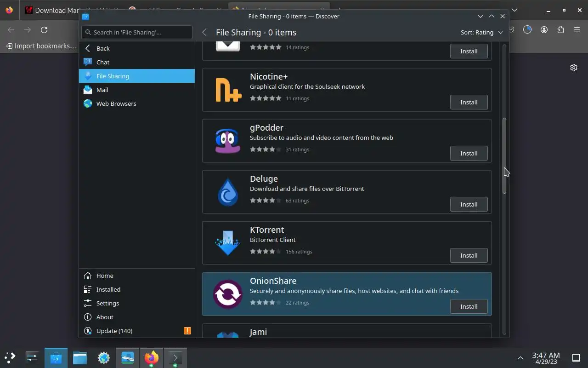Click the Deluge water drop icon
The height and width of the screenshot is (368, 588).
[227, 192]
